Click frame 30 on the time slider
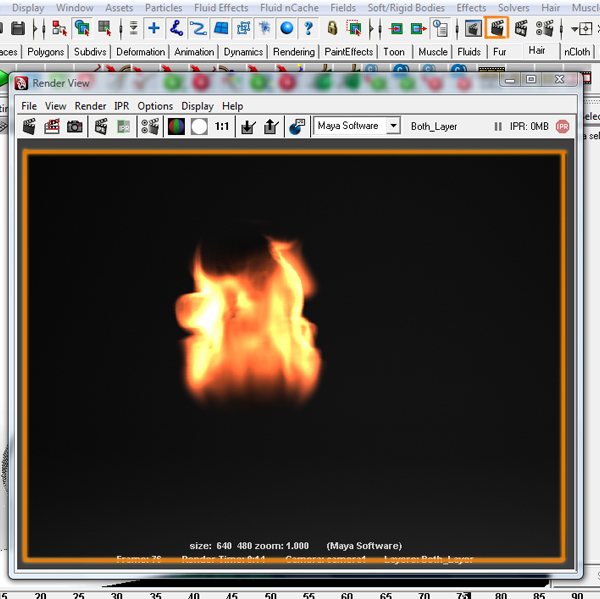This screenshot has height=599, width=600. 116,595
